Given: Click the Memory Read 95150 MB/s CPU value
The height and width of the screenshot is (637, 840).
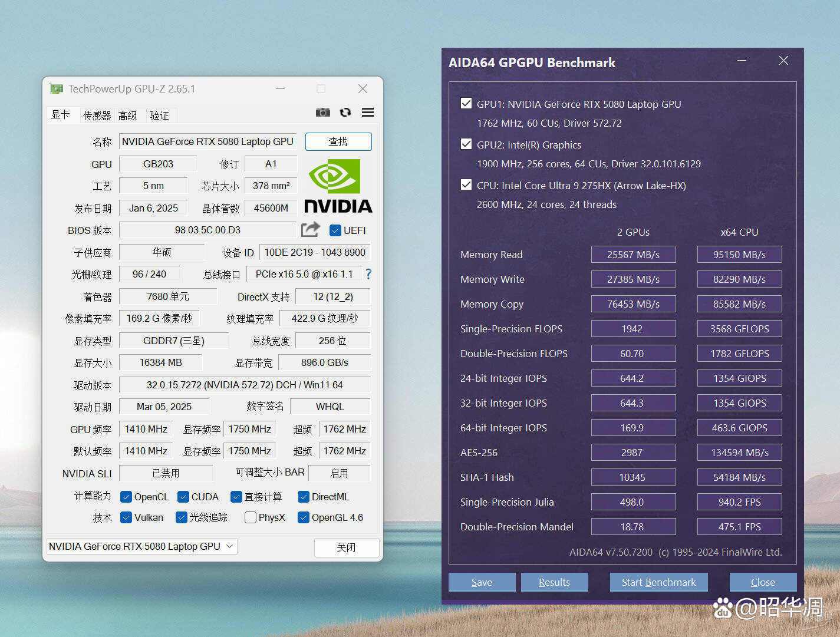Looking at the screenshot, I should click(x=739, y=255).
